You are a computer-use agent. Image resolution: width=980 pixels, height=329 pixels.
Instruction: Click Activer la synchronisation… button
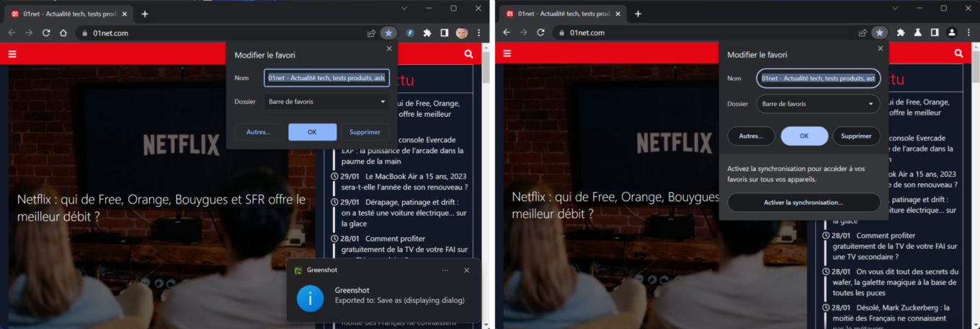click(x=803, y=203)
